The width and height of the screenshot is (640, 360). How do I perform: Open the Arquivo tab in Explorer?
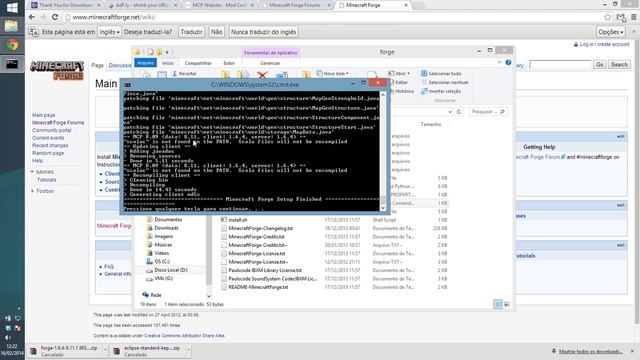click(145, 63)
